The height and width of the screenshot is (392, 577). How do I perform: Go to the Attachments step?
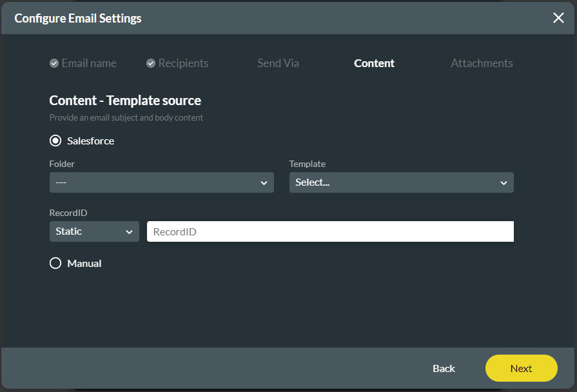point(482,63)
